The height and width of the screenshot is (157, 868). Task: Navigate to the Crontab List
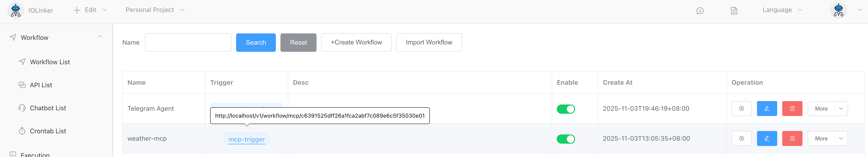[48, 131]
